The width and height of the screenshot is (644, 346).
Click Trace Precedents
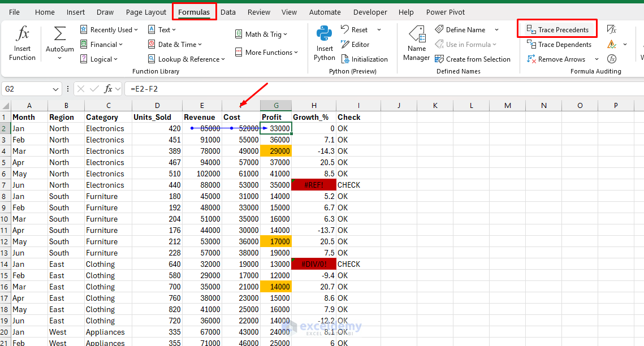pyautogui.click(x=557, y=29)
